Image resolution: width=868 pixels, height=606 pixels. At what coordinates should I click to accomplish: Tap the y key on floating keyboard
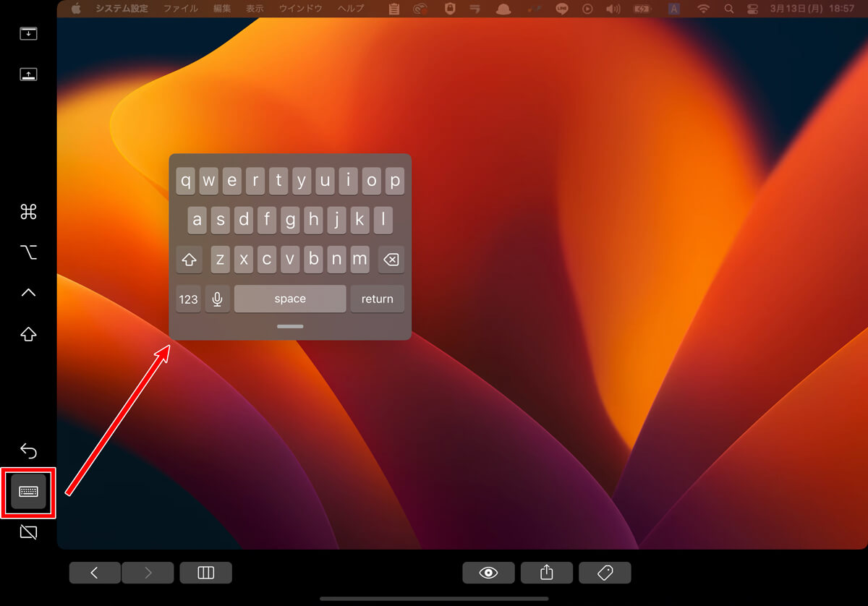pyautogui.click(x=302, y=182)
